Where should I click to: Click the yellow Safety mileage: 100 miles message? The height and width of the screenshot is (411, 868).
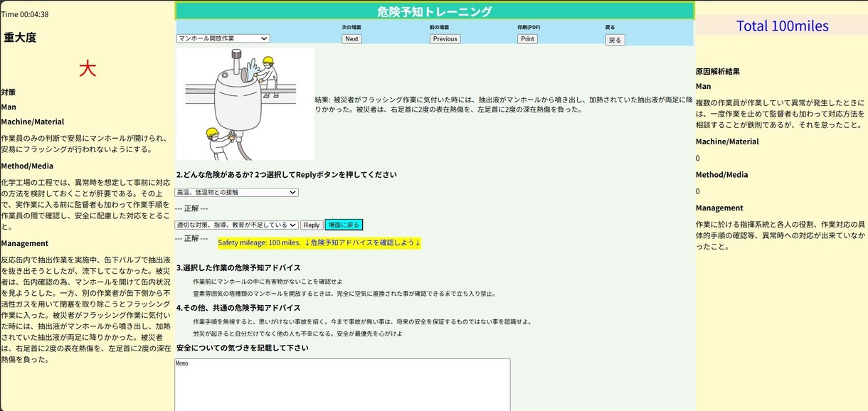319,242
